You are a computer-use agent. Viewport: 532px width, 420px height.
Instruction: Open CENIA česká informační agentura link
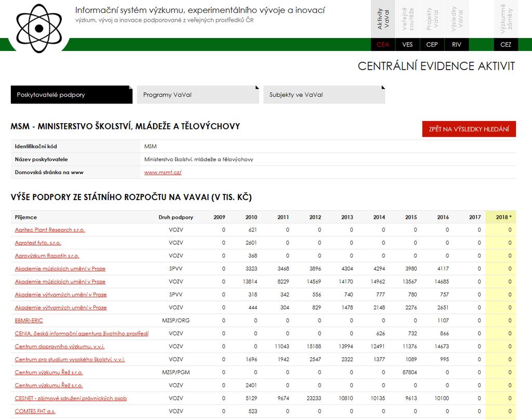click(x=82, y=333)
